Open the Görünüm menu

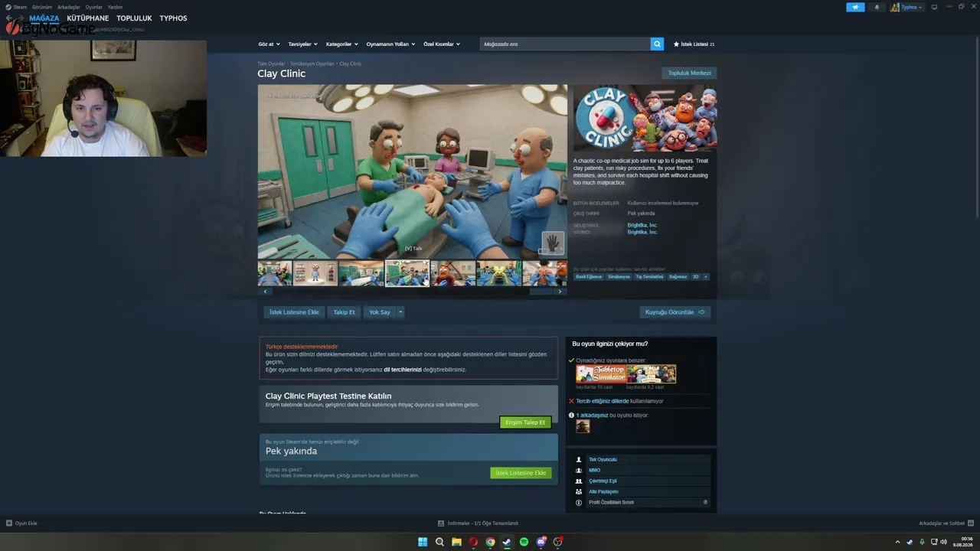[42, 7]
